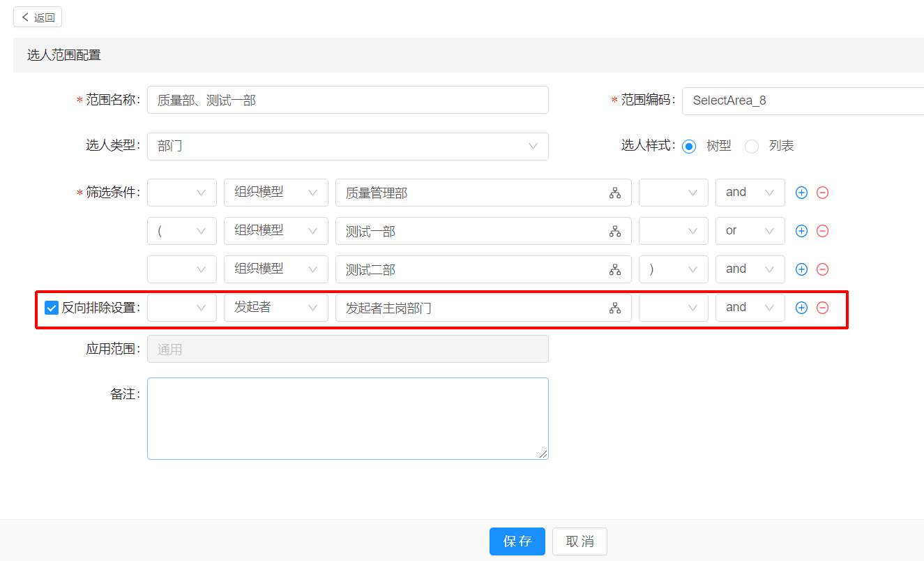Uncheck the 反向排除设置 checkbox
The height and width of the screenshot is (561, 924).
(52, 308)
